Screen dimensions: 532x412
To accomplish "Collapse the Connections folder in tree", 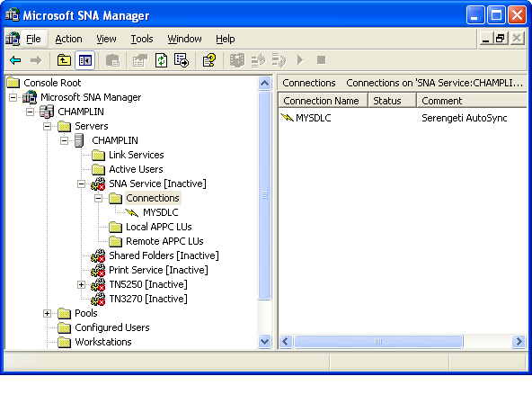I will pos(98,198).
